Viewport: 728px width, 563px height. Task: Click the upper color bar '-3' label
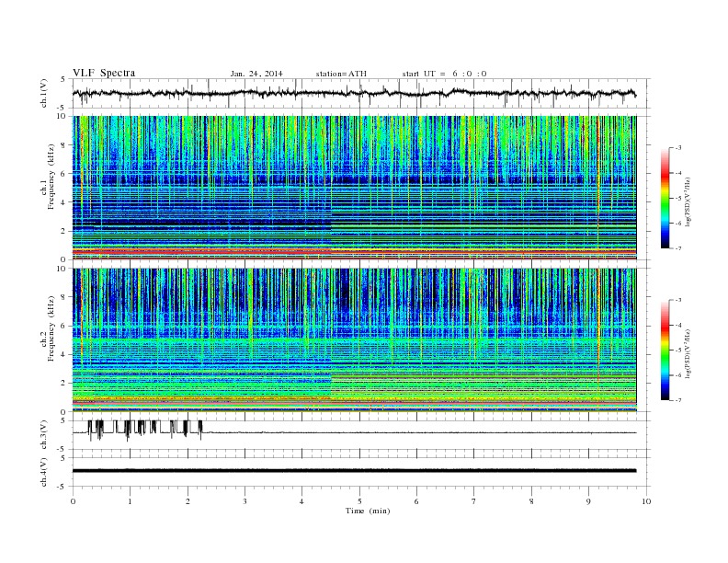coord(677,148)
